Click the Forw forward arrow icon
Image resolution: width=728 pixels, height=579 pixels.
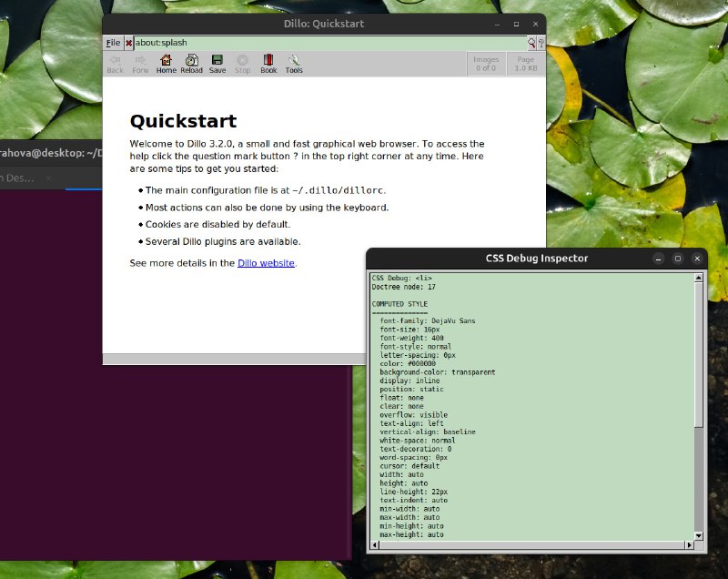click(140, 63)
